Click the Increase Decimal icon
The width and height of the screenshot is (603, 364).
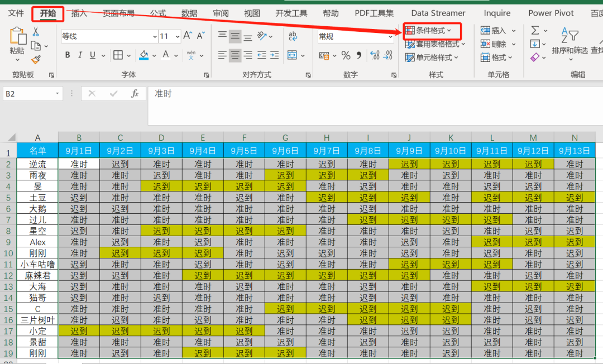click(375, 55)
